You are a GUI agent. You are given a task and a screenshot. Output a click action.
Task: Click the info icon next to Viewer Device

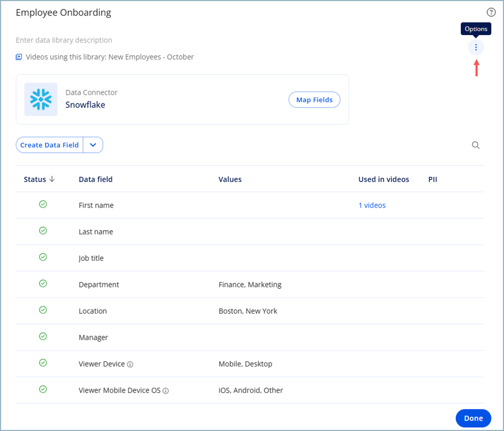[x=130, y=365]
